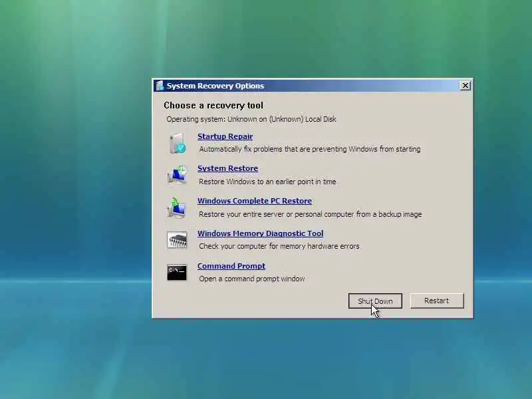Click the 'Operating system: Unknown' text line
Image resolution: width=532 pixels, height=399 pixels.
251,119
